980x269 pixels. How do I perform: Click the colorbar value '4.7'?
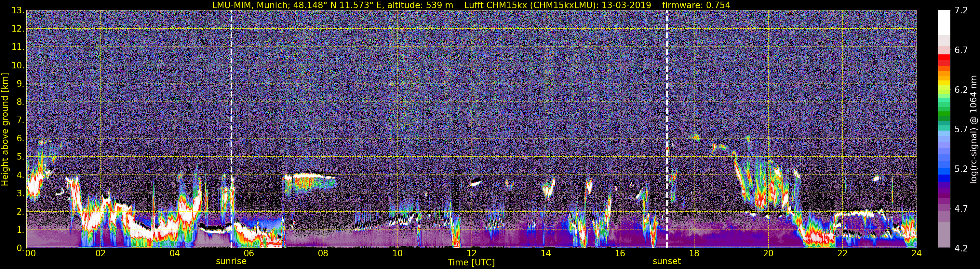(961, 209)
